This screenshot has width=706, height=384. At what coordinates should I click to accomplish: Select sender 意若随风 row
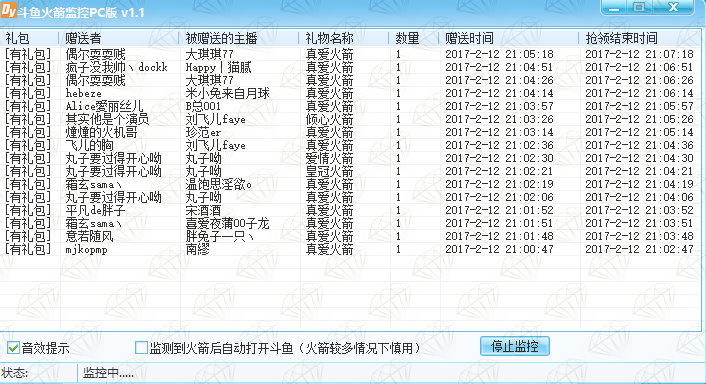350,236
